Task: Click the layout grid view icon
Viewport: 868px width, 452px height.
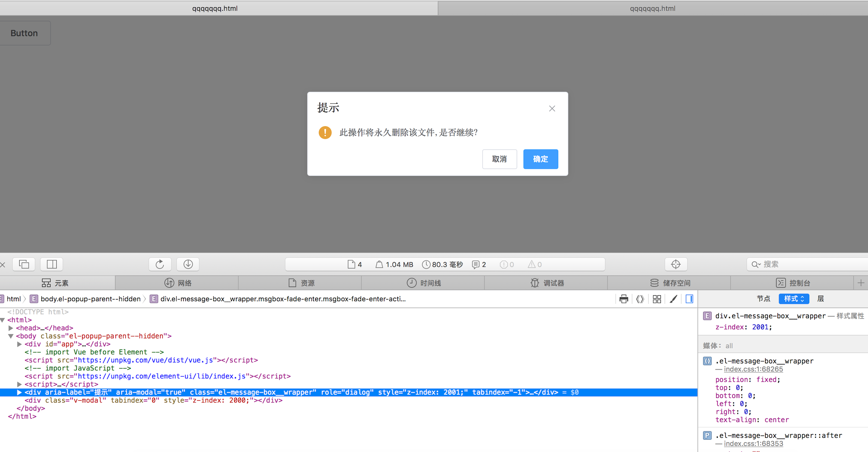Action: coord(657,299)
